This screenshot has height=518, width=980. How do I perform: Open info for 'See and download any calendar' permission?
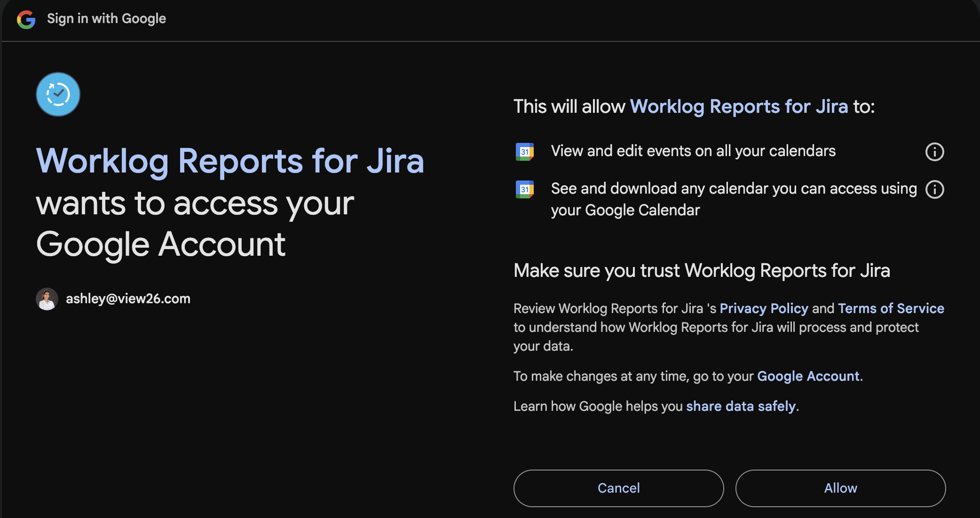934,189
